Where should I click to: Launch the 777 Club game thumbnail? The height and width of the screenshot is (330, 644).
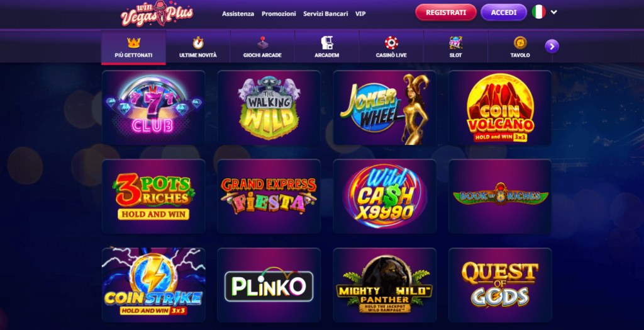[153, 108]
